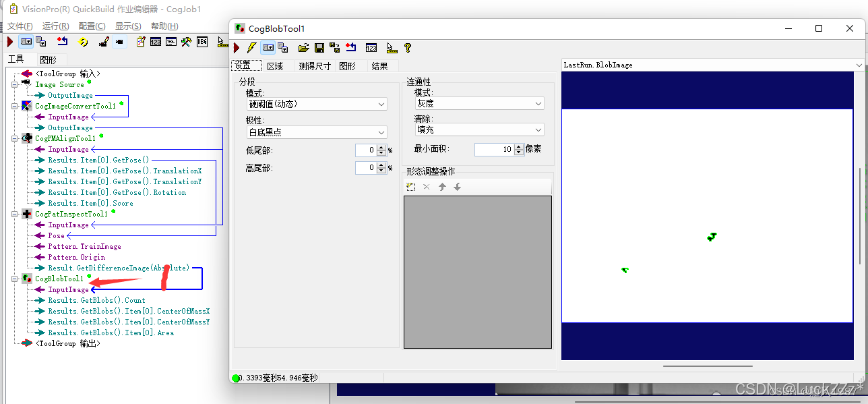Click the reset icon in QuickBuild toolbar
The height and width of the screenshot is (404, 868).
click(63, 42)
